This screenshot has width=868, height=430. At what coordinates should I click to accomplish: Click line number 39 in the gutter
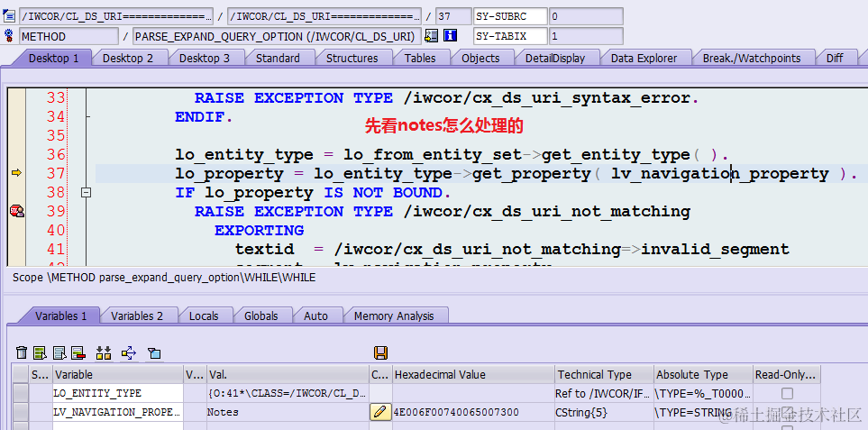click(x=56, y=211)
